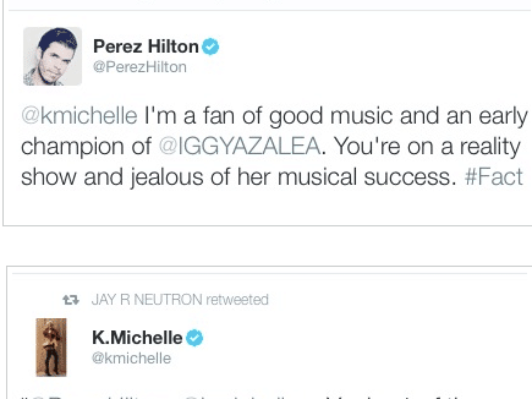Click the Perez Hilton display name

click(x=145, y=46)
